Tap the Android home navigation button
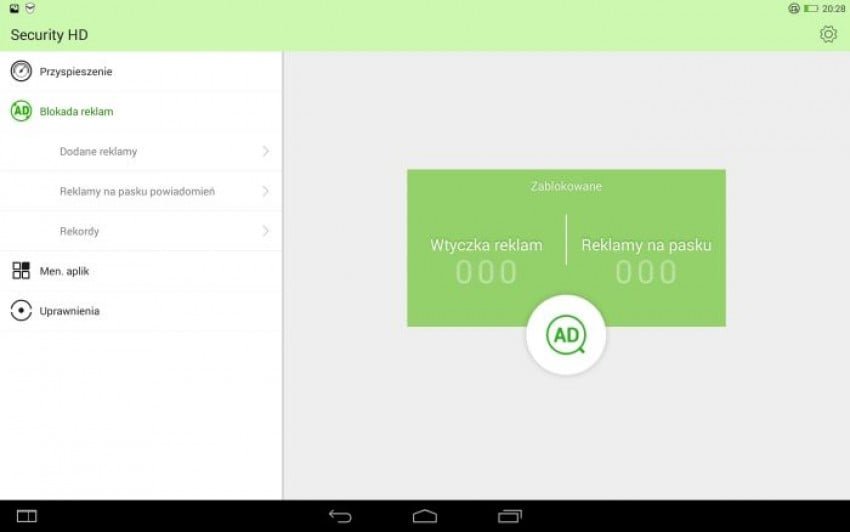Viewport: 850px width, 532px height. [425, 516]
